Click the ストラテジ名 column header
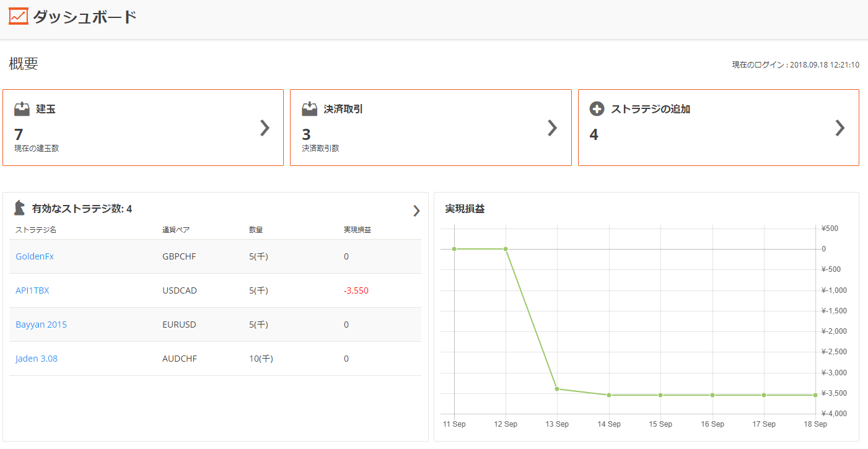The width and height of the screenshot is (868, 449). [x=36, y=230]
